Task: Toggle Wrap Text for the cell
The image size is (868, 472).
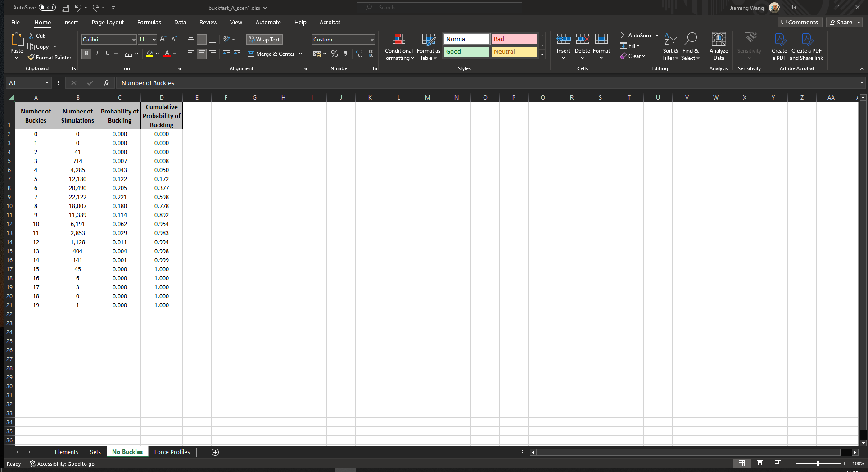Action: point(264,40)
